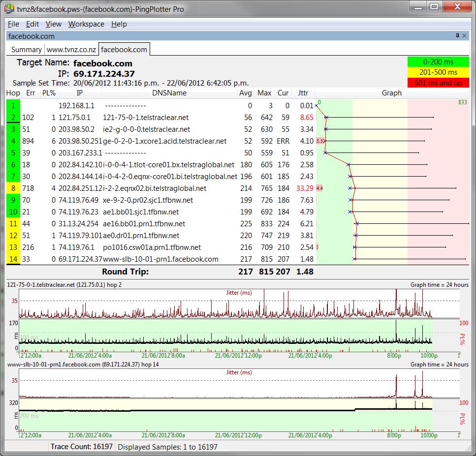The image size is (476, 456).
Task: Click DNS name ae0.dr01.prn1.tfbnw.net
Action: tap(141, 236)
